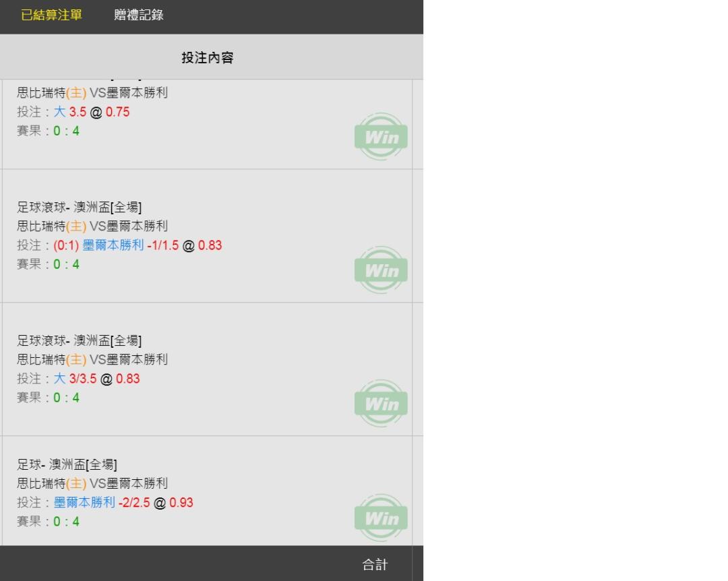Open the 已結算注單 tab
728x581 pixels.
pyautogui.click(x=51, y=15)
